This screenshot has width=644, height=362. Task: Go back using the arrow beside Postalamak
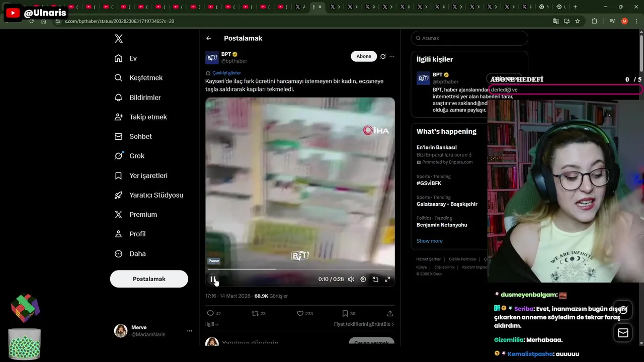tap(209, 38)
